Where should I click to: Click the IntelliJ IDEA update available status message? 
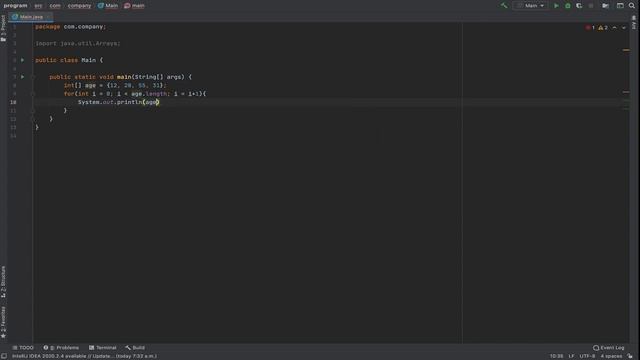pyautogui.click(x=84, y=356)
